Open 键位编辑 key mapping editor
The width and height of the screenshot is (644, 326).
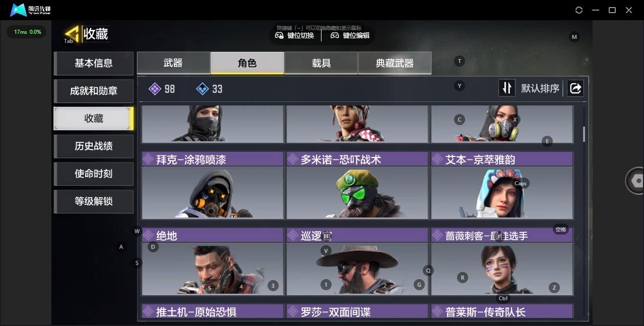click(x=350, y=35)
